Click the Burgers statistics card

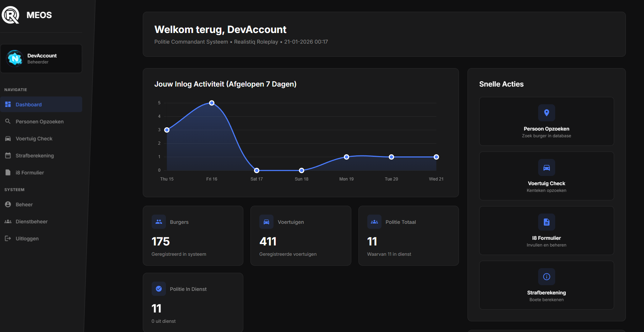tap(193, 236)
